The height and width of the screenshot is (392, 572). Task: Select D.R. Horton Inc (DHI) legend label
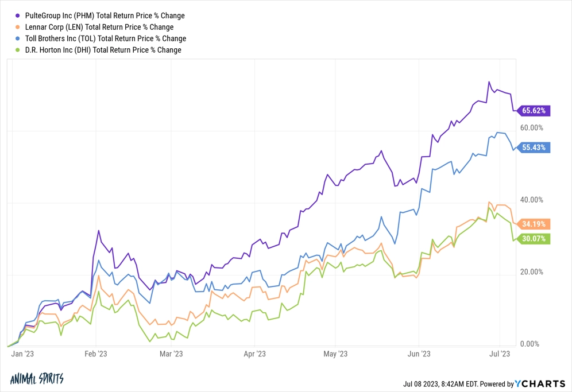[x=103, y=50]
